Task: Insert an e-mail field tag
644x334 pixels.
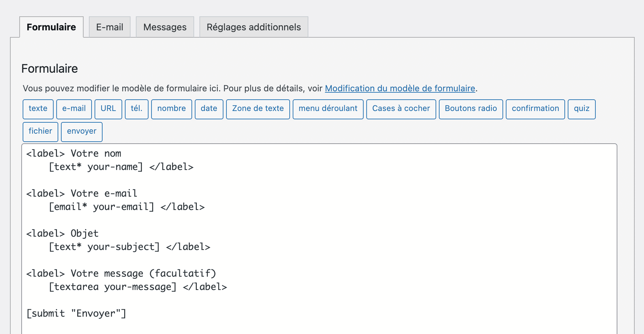Action: click(74, 109)
